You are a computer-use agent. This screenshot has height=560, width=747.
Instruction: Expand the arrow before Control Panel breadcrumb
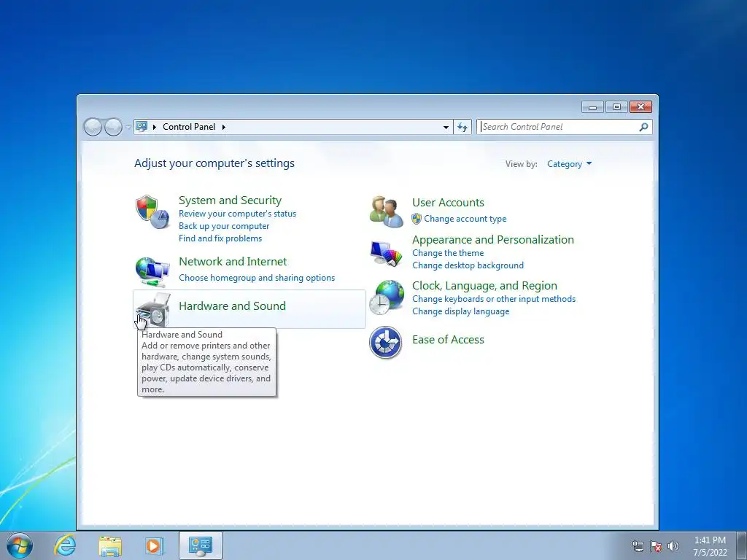[155, 127]
